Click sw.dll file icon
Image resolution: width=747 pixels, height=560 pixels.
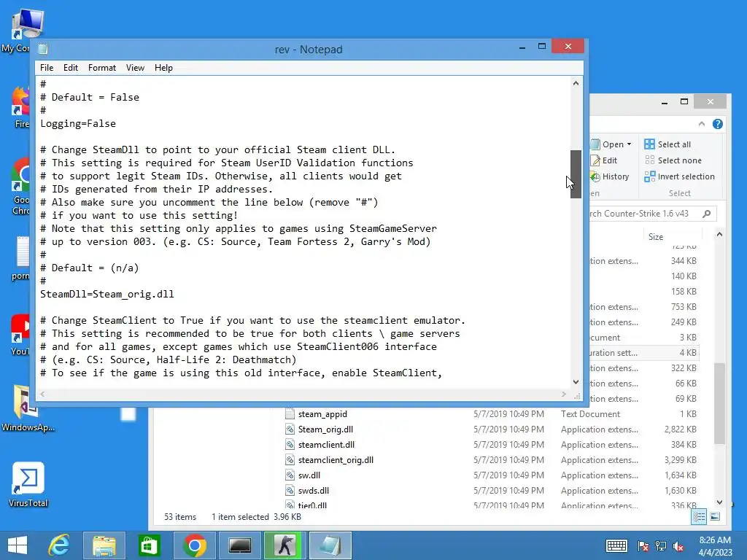pyautogui.click(x=290, y=475)
